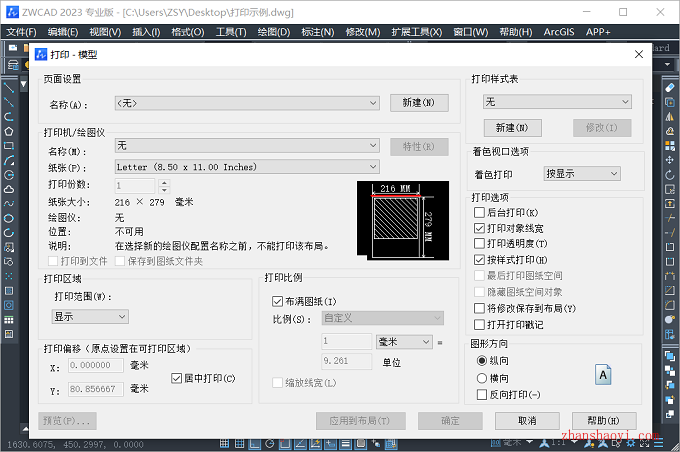680x452 pixels.
Task: Select the Ellipse tool in left toolbar
Action: [9, 218]
